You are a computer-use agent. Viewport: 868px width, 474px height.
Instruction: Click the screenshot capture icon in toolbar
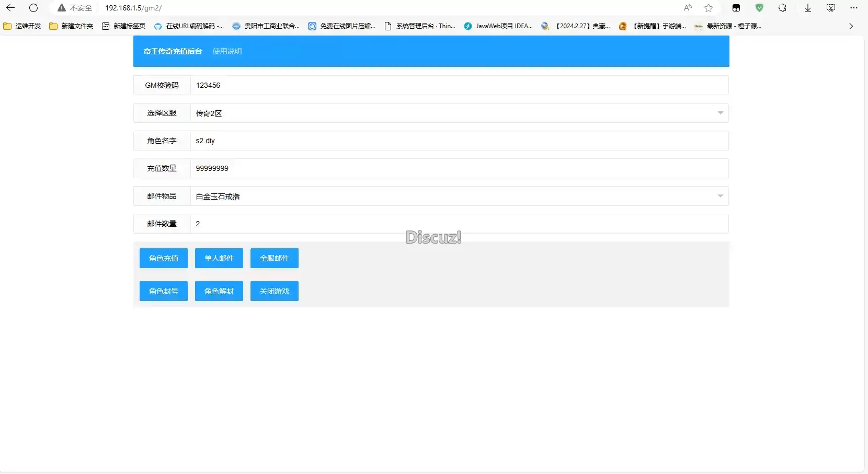coord(831,8)
